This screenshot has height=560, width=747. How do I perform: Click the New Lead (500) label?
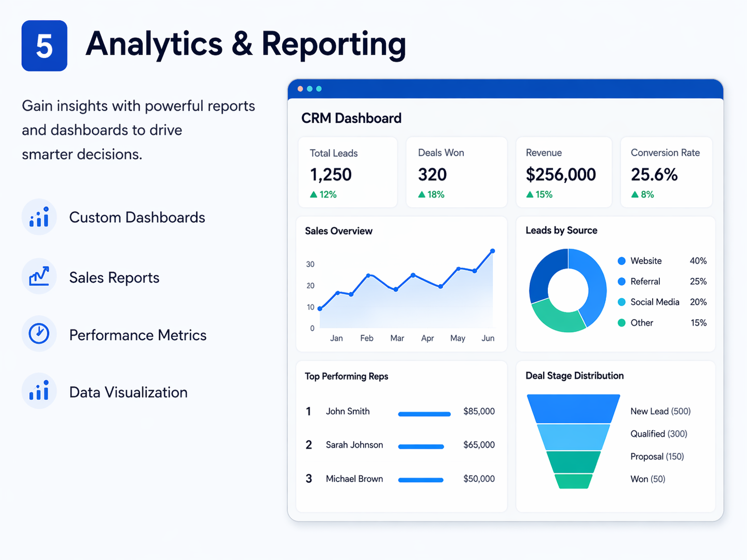(x=660, y=411)
